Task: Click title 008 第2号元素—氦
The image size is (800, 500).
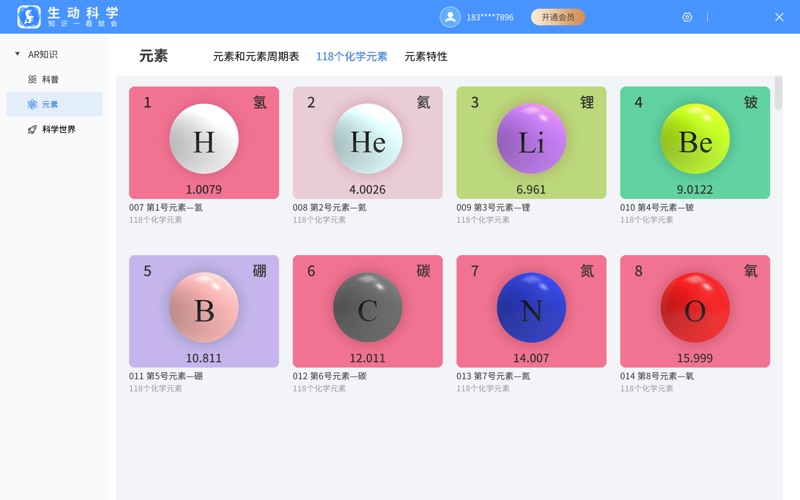Action: 330,208
